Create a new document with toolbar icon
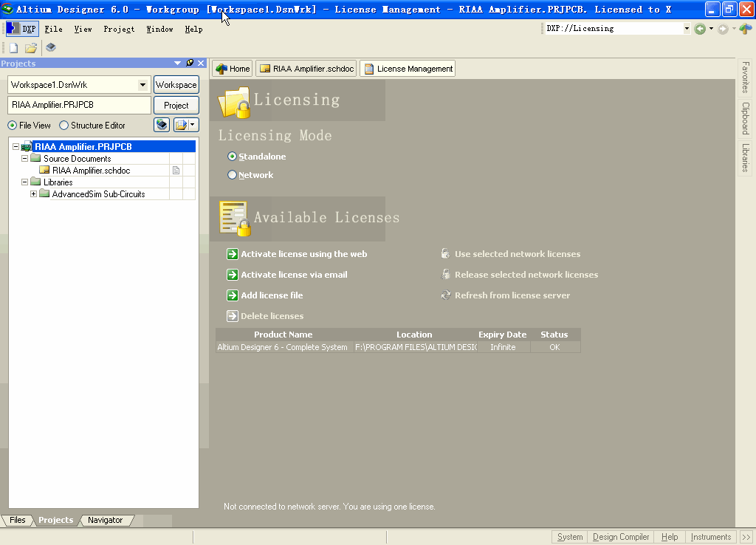 pos(13,48)
